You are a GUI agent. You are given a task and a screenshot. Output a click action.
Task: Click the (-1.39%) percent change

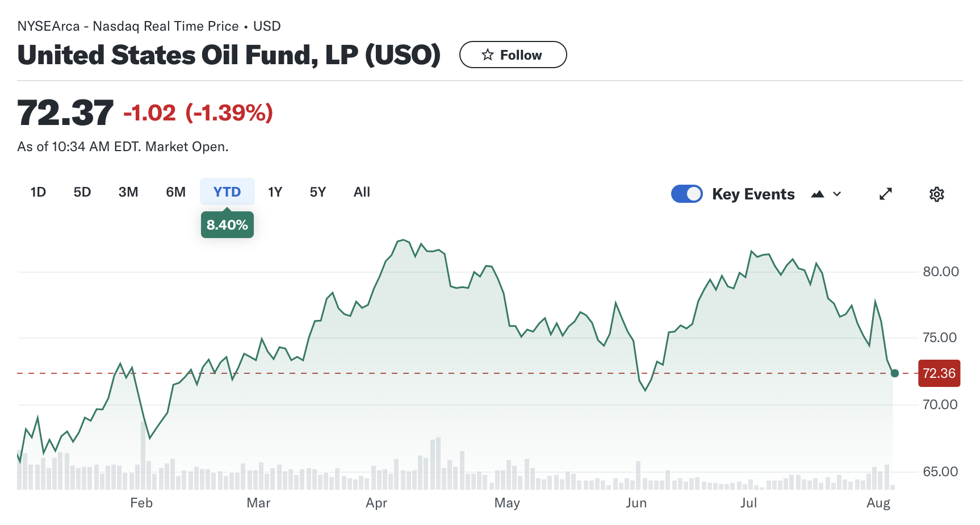tap(229, 113)
